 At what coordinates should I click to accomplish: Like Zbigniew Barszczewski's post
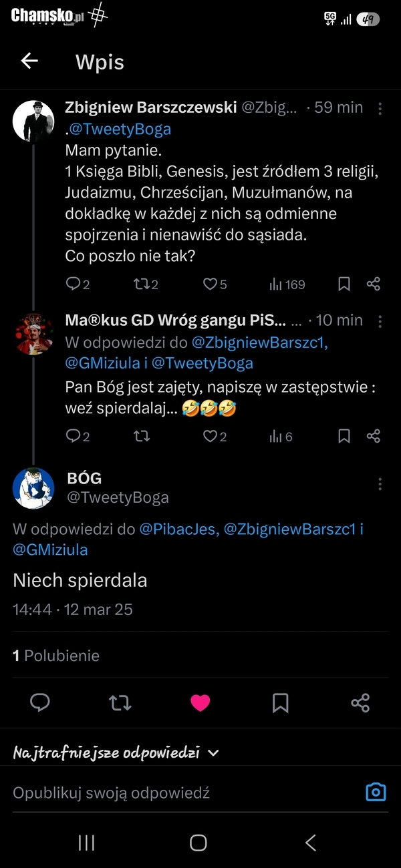210,284
